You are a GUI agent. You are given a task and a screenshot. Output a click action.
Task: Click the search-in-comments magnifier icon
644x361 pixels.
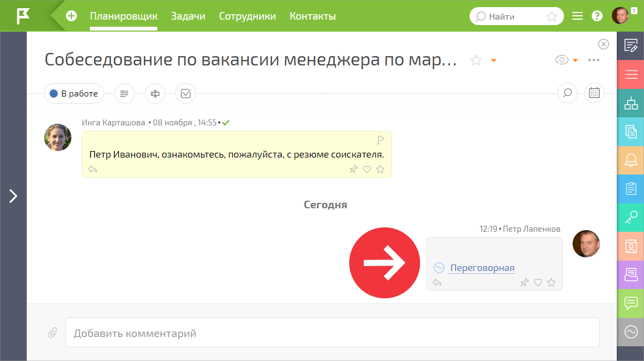click(x=567, y=93)
